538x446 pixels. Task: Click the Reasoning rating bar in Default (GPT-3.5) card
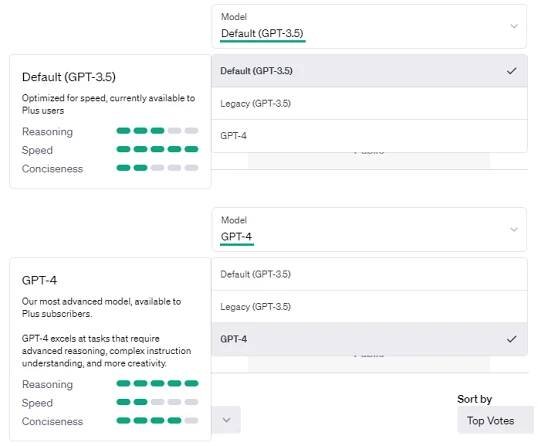(157, 131)
